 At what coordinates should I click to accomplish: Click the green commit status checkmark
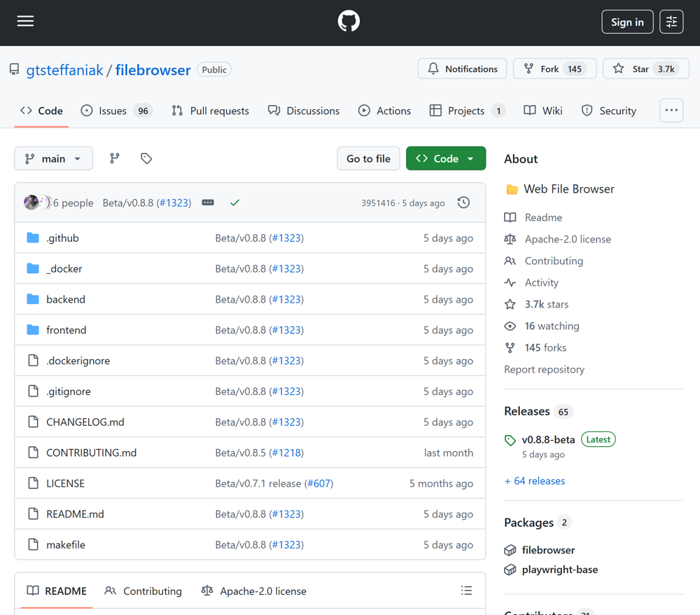tap(234, 202)
